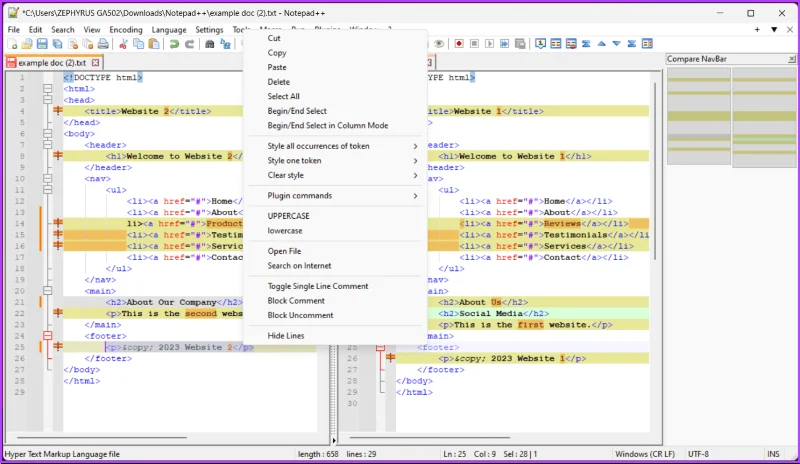
Task: Collapse the fold marker on line 2
Action: 47,89
